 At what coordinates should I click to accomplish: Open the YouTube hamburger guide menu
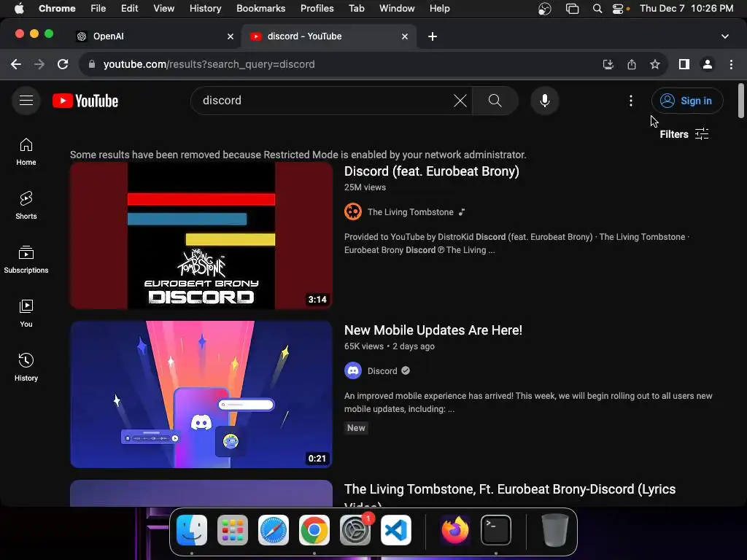[x=26, y=101]
